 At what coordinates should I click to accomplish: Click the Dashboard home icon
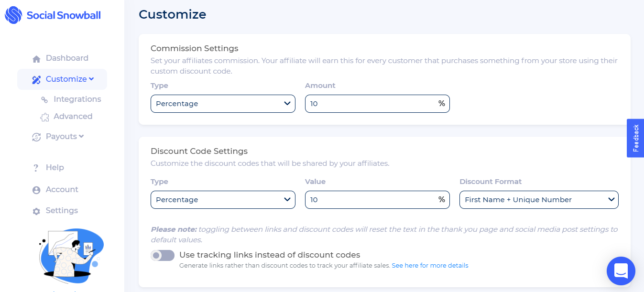coord(36,59)
